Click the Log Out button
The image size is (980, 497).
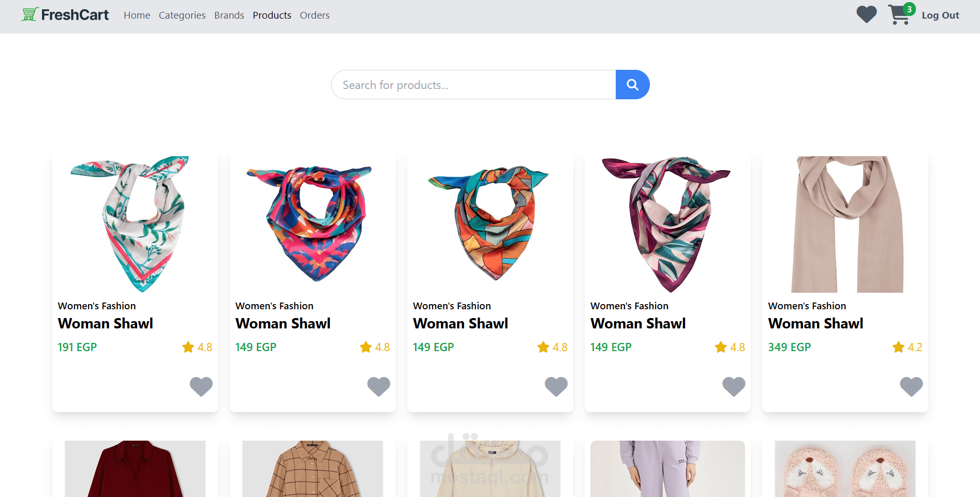[x=940, y=16]
